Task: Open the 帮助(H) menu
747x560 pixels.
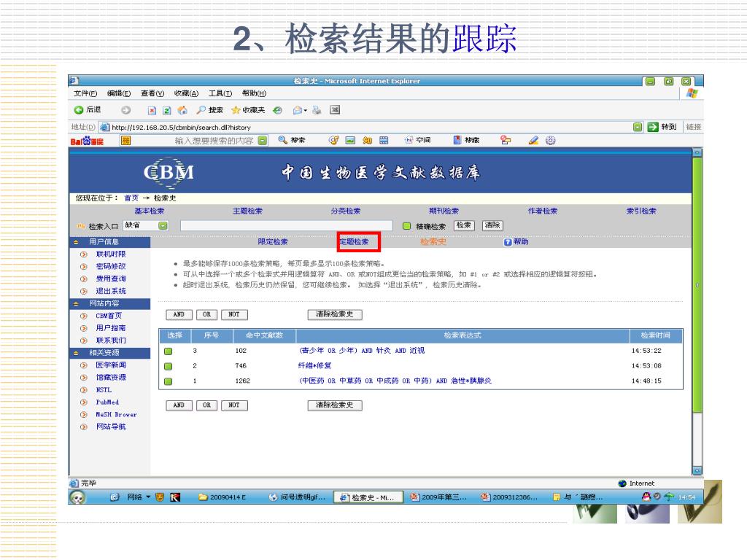Action: tap(254, 93)
